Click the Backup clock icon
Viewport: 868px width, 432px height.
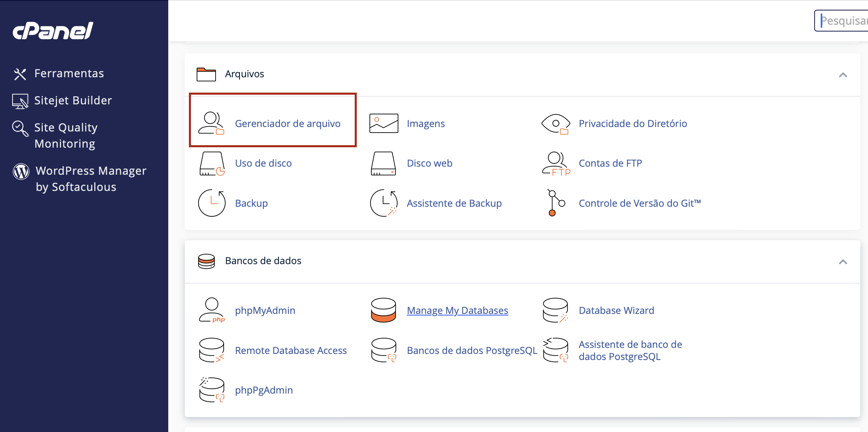[212, 203]
